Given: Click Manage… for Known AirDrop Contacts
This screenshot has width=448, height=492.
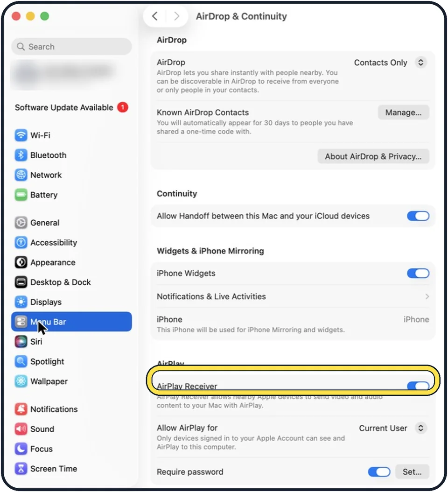Looking at the screenshot, I should click(403, 112).
